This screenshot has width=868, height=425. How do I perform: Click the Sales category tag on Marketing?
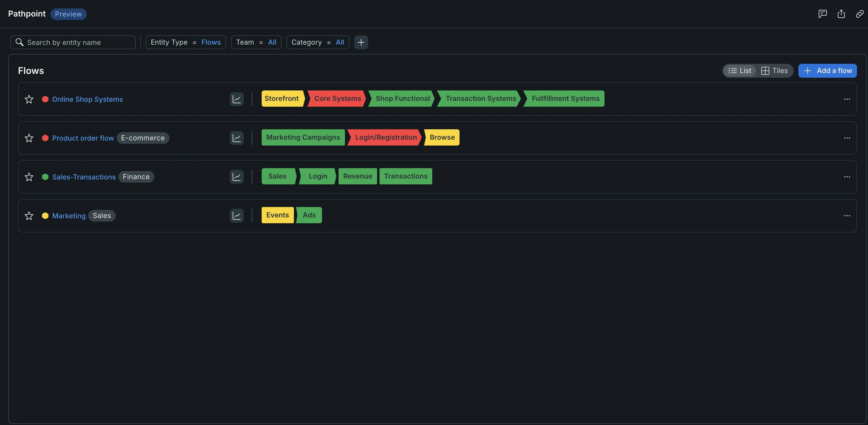click(x=102, y=215)
